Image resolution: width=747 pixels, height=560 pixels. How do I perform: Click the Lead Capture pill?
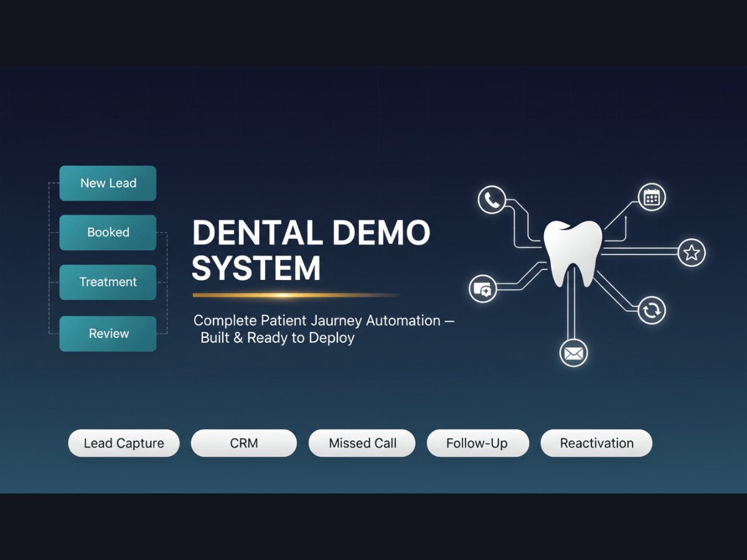[124, 443]
